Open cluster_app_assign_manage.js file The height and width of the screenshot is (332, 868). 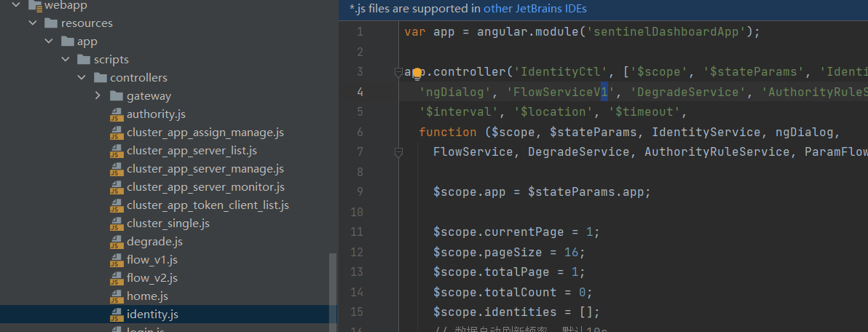tap(205, 133)
